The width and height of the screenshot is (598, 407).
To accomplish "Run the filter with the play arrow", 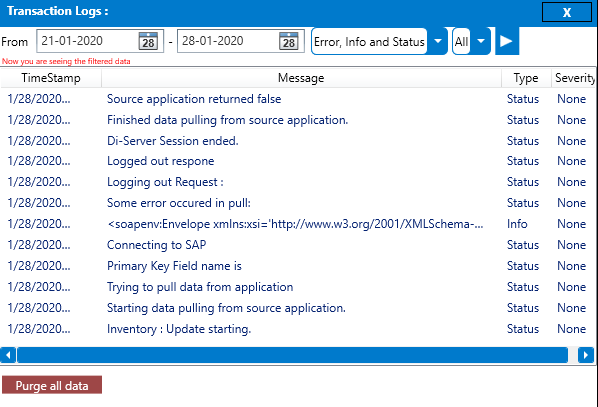I will pos(507,41).
